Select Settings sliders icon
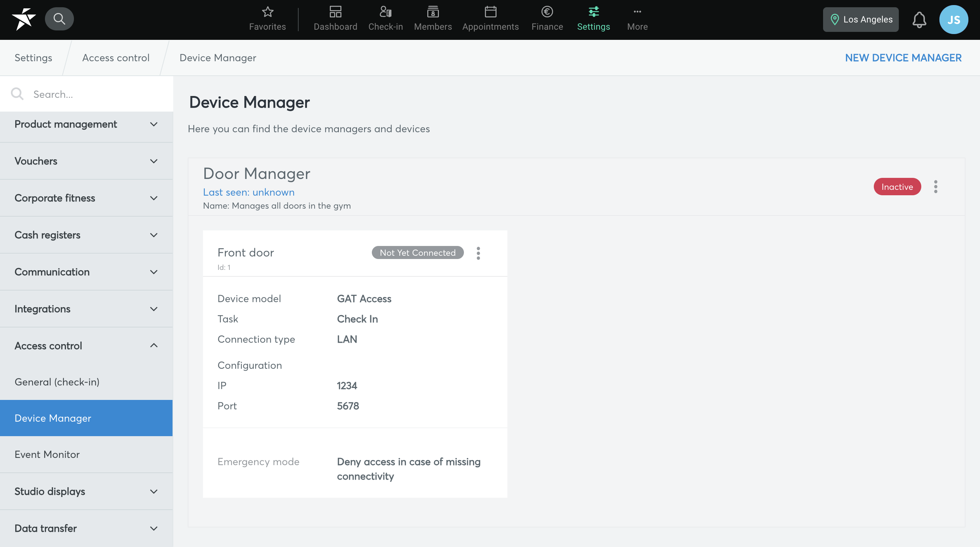Viewport: 980px width, 547px height. click(x=594, y=12)
